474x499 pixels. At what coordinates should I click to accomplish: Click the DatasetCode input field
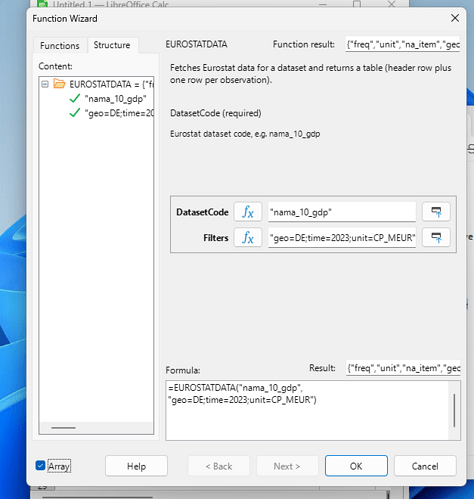click(342, 212)
